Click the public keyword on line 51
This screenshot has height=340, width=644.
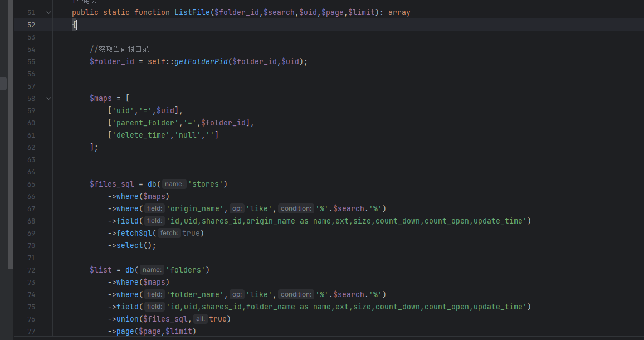85,12
